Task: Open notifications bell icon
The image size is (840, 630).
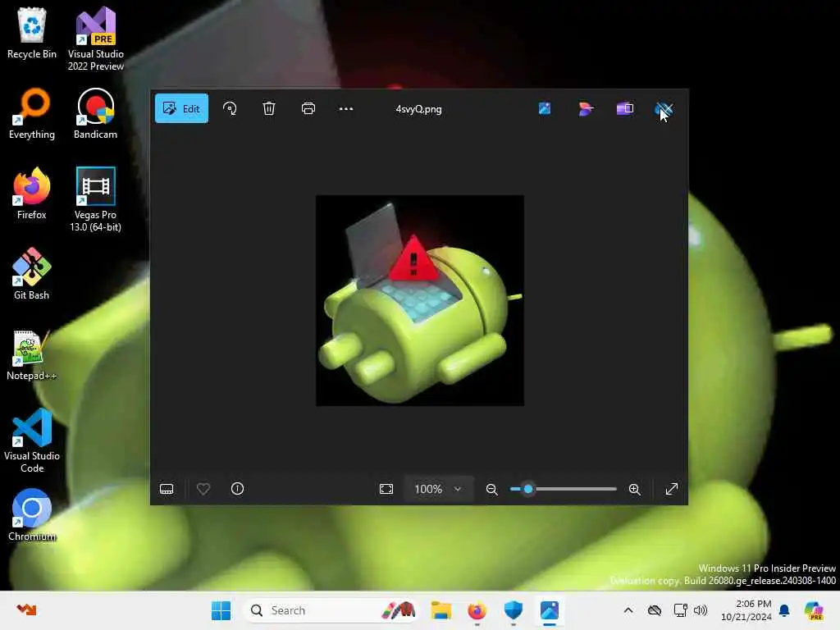Action: [x=784, y=610]
